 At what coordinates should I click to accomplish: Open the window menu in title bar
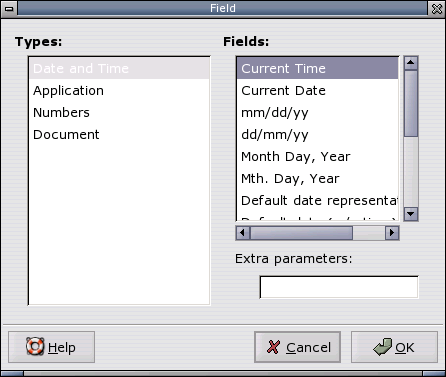click(9, 8)
